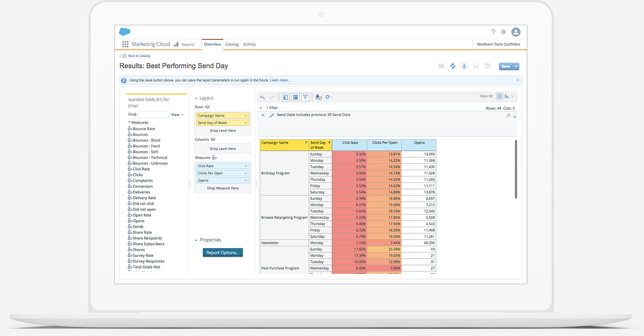Download the report results
Image resolution: width=644 pixels, height=336 pixels.
[464, 66]
